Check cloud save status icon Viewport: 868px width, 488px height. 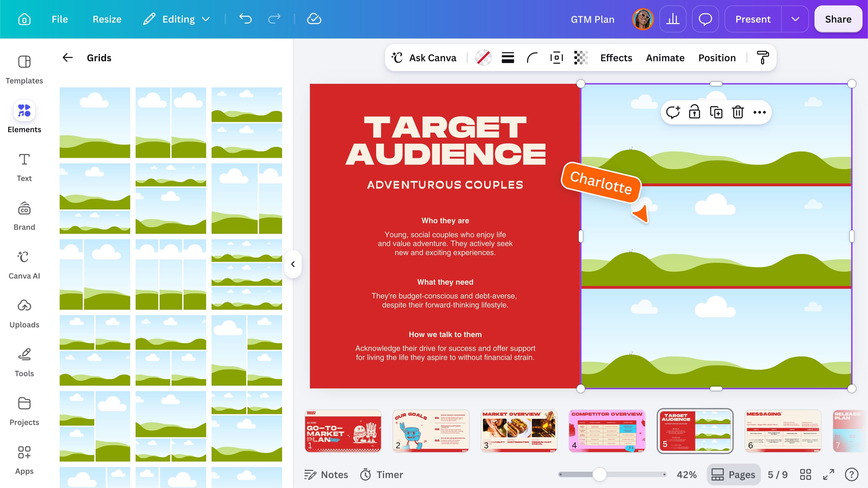pos(314,19)
